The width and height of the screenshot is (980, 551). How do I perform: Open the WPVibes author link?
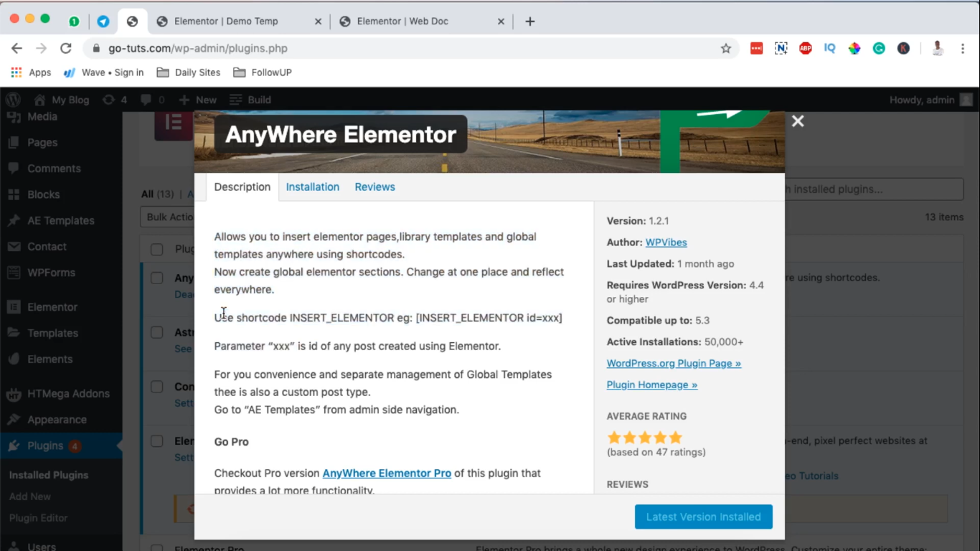pyautogui.click(x=666, y=242)
